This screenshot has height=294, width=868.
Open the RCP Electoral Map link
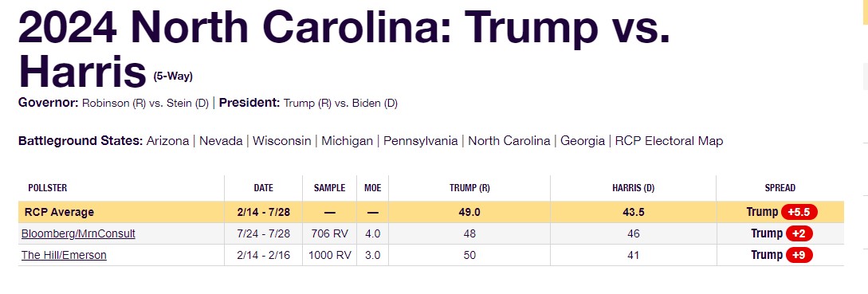point(669,141)
